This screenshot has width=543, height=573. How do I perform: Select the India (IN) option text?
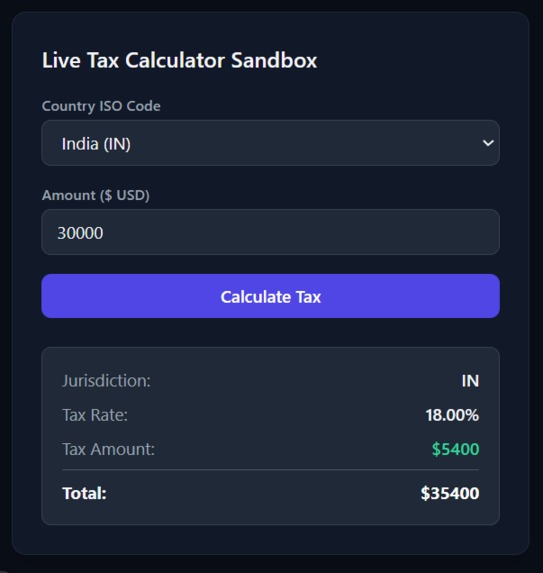point(96,144)
